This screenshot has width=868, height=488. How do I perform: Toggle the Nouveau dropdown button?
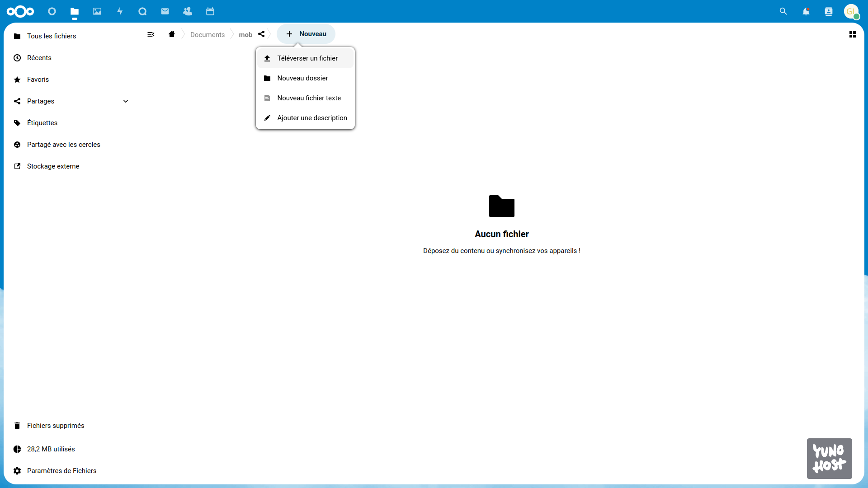(x=306, y=34)
